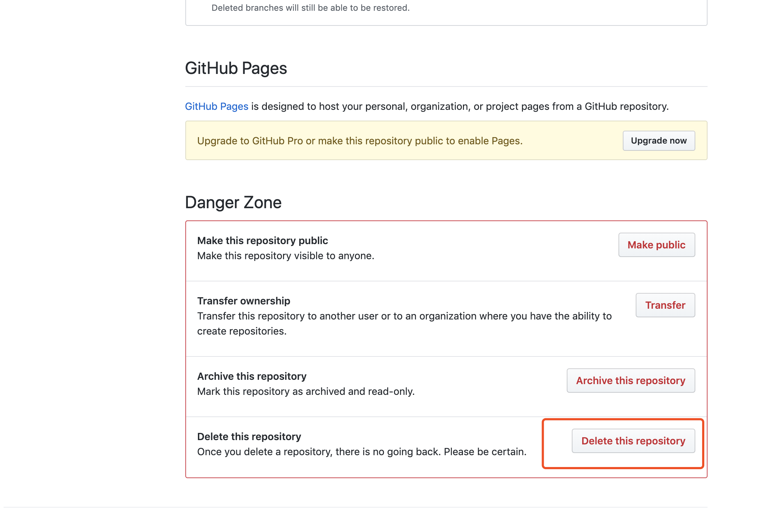This screenshot has width=765, height=532.
Task: Click the Delete this repository button
Action: [633, 441]
